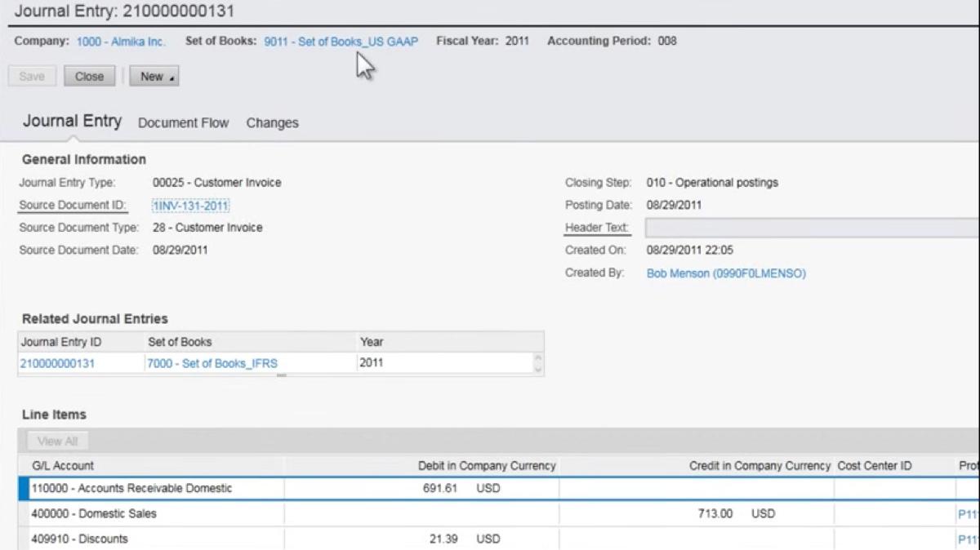Click Set of Books column header in related entries
The image size is (980, 550).
[x=251, y=342]
